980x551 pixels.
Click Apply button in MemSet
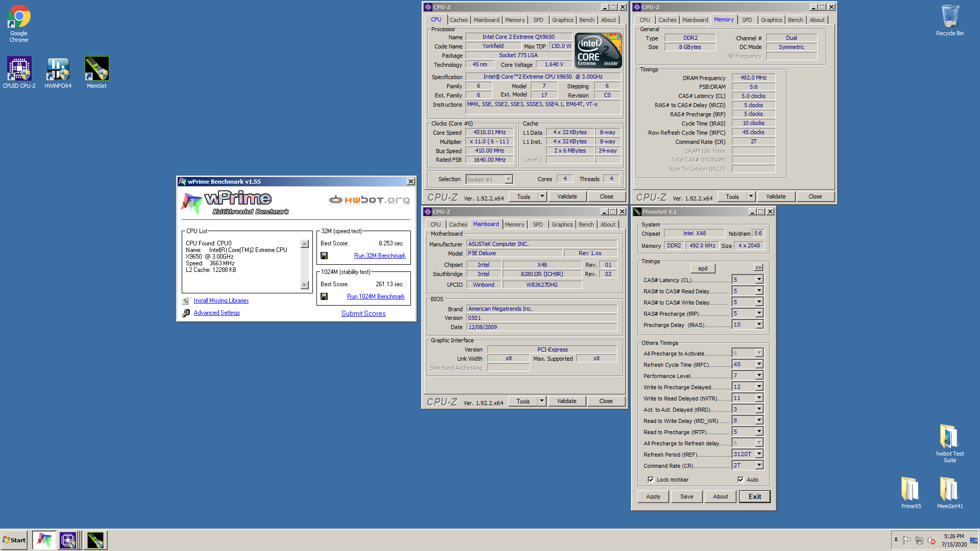653,496
